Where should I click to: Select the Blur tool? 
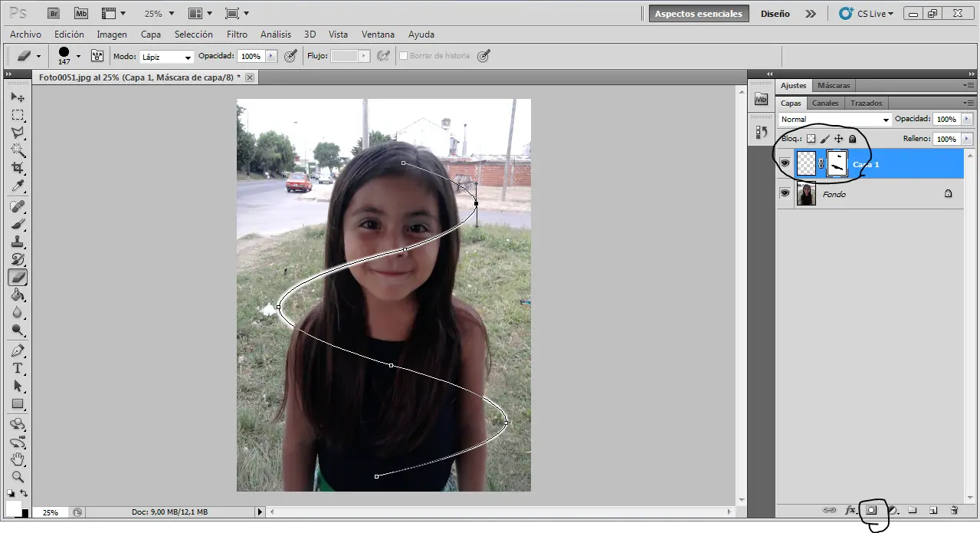pos(18,312)
